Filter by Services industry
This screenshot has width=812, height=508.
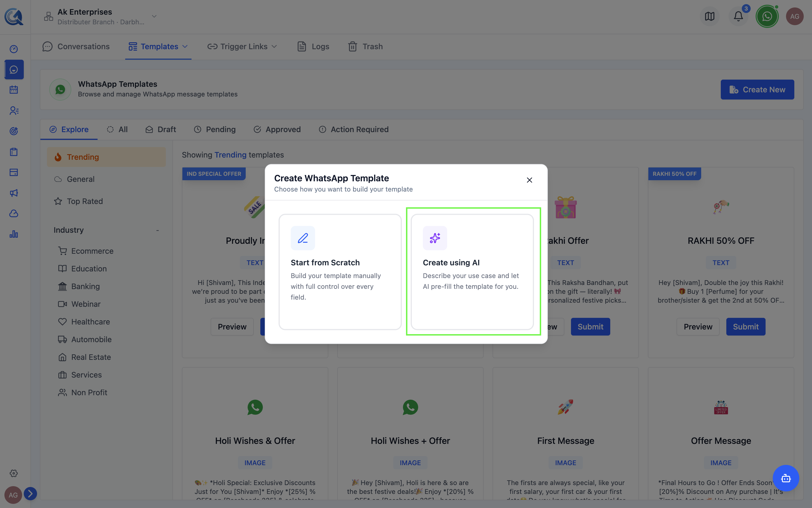80,375
